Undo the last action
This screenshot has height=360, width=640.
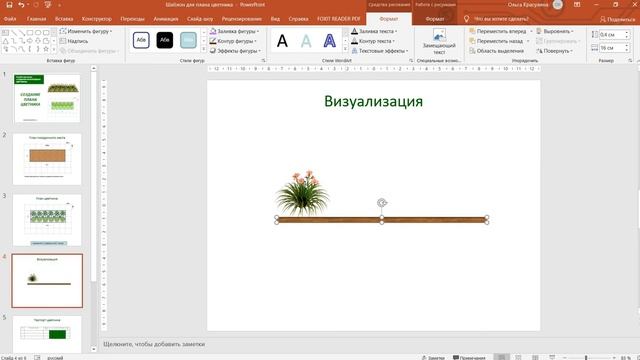(x=21, y=5)
